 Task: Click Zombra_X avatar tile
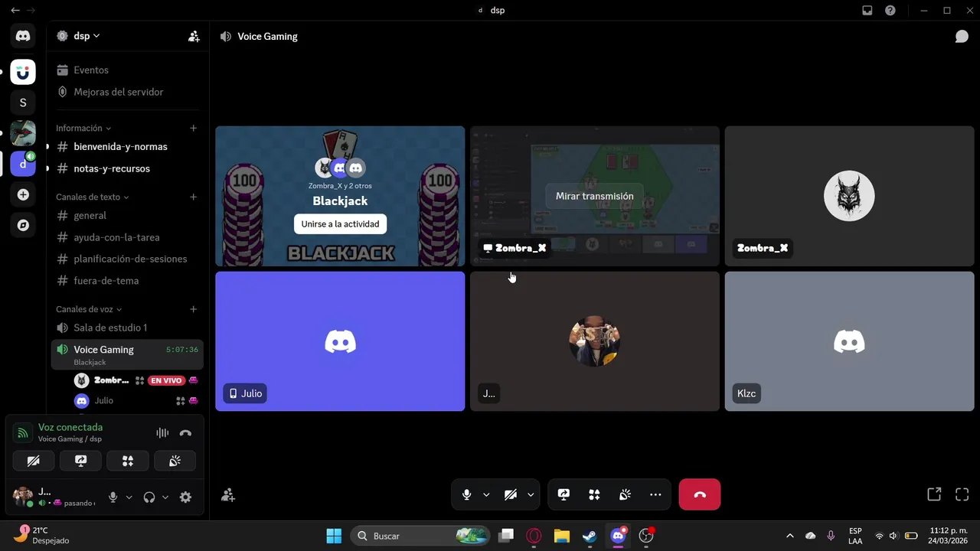(849, 196)
